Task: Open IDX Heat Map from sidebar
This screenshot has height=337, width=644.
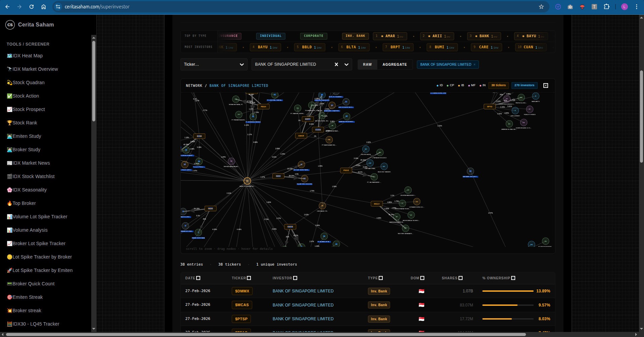Action: click(x=28, y=56)
